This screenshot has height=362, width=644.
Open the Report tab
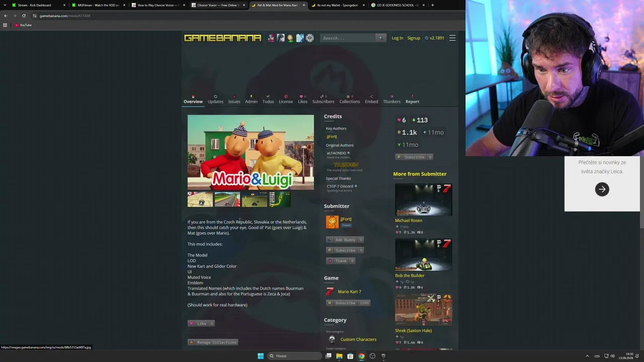[412, 99]
